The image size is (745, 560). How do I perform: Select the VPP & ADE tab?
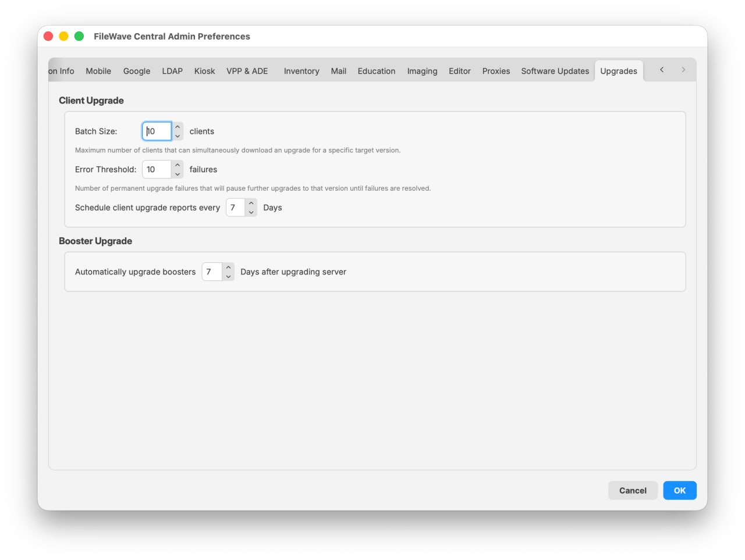coord(247,71)
